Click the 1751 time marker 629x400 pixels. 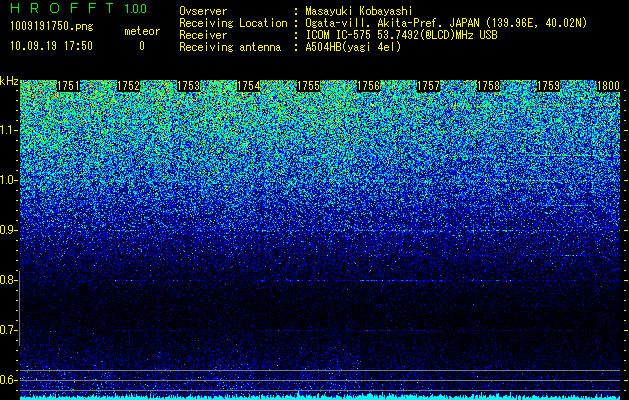69,86
